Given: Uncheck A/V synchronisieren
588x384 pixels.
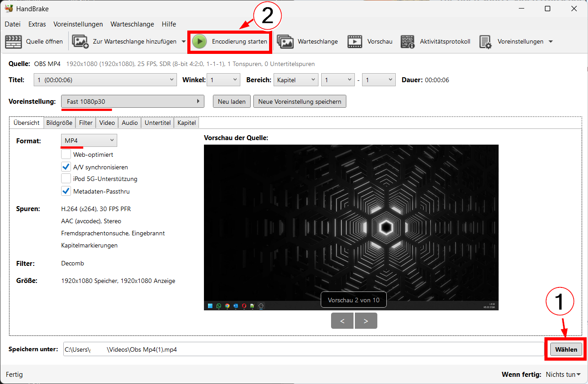Looking at the screenshot, I should point(66,167).
